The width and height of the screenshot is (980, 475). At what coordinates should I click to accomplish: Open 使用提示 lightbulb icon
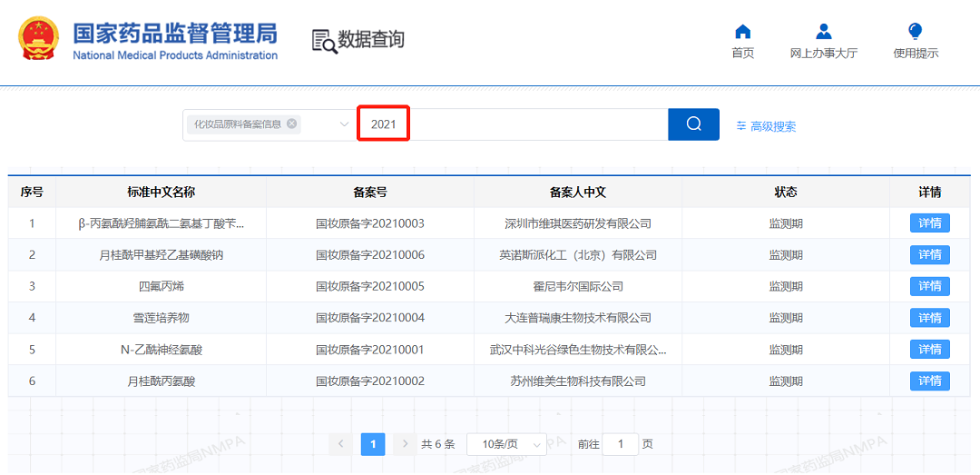pos(916,31)
